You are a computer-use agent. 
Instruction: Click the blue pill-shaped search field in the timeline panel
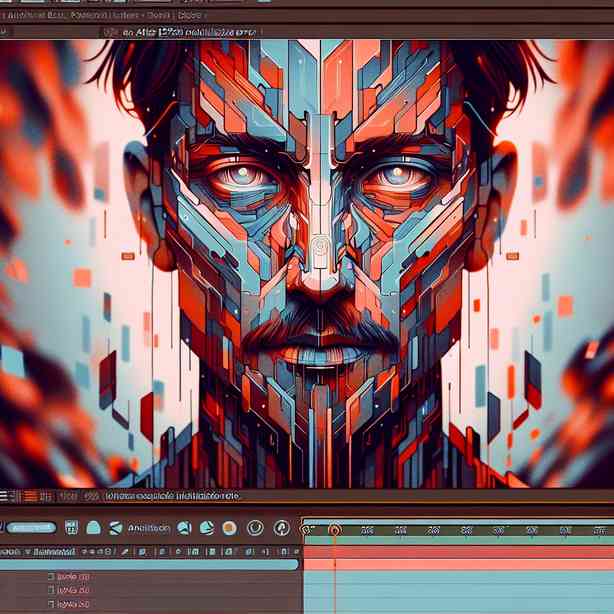coord(31,528)
